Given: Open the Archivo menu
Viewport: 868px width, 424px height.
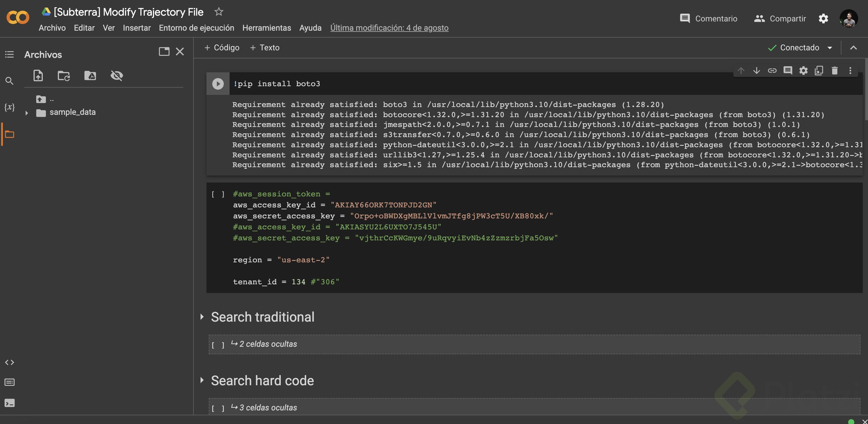Looking at the screenshot, I should (52, 28).
